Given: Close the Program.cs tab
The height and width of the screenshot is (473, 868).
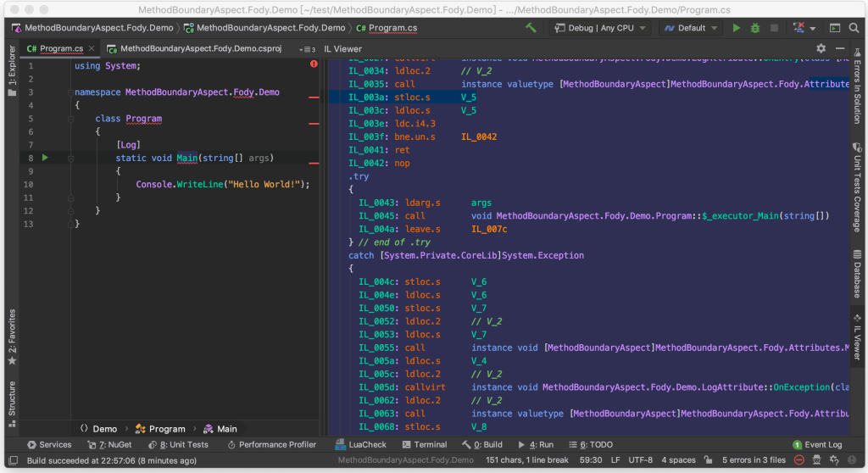Looking at the screenshot, I should tap(92, 48).
